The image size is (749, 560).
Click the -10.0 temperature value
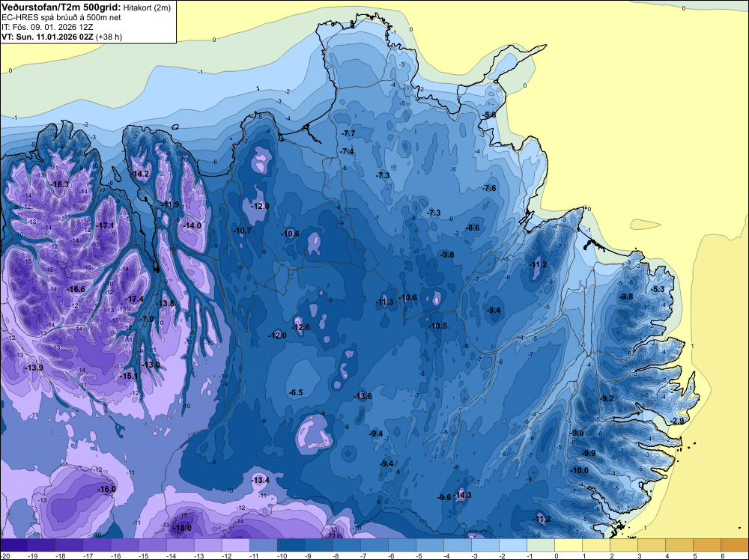(x=580, y=470)
